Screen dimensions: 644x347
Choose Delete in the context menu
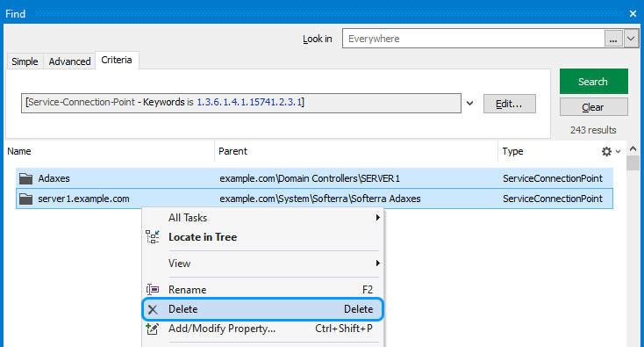pyautogui.click(x=263, y=309)
